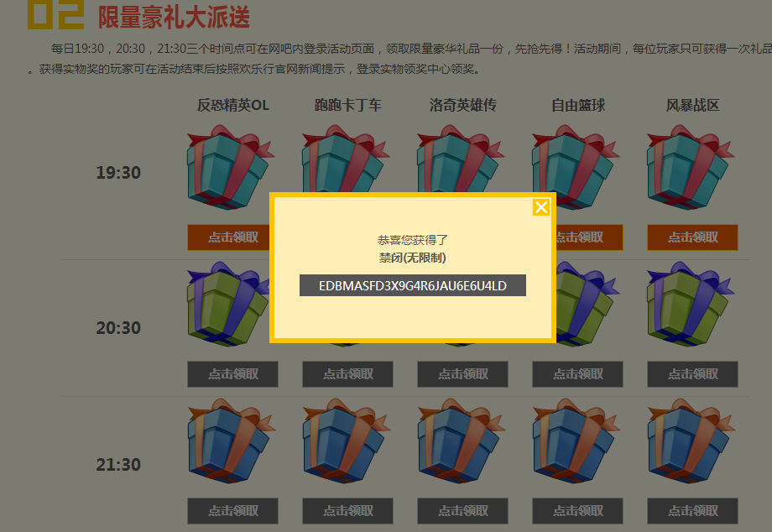Click the 跑跑卡丁车 column heading
This screenshot has height=532, width=772.
click(x=348, y=105)
